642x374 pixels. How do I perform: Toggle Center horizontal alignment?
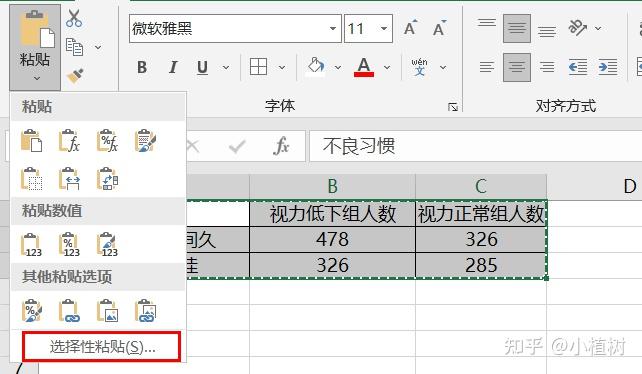pos(517,67)
